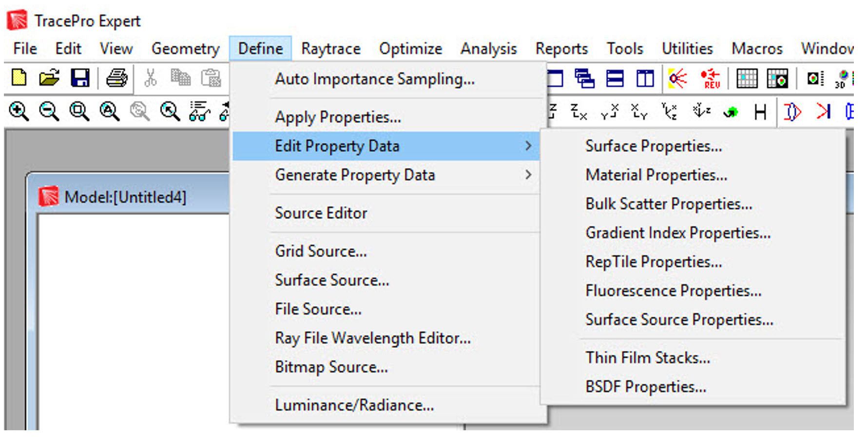Open the View menu
This screenshot has height=440, width=868.
[116, 48]
